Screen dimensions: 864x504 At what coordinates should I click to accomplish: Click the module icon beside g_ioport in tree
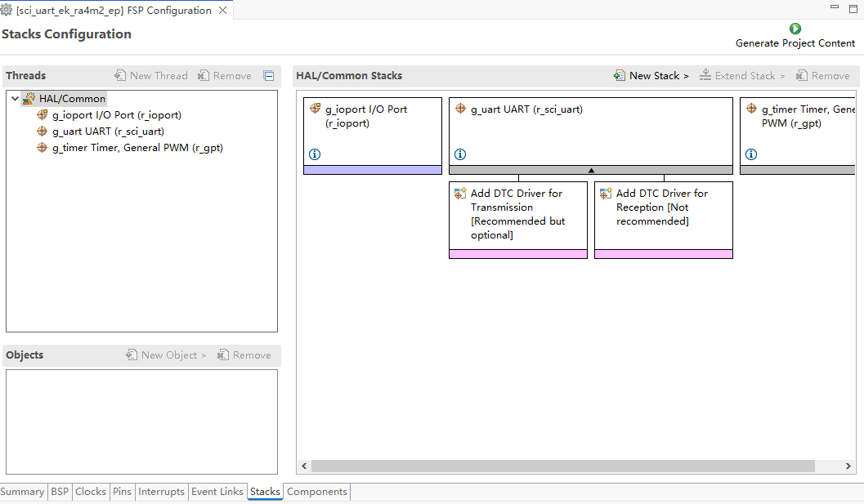point(42,114)
